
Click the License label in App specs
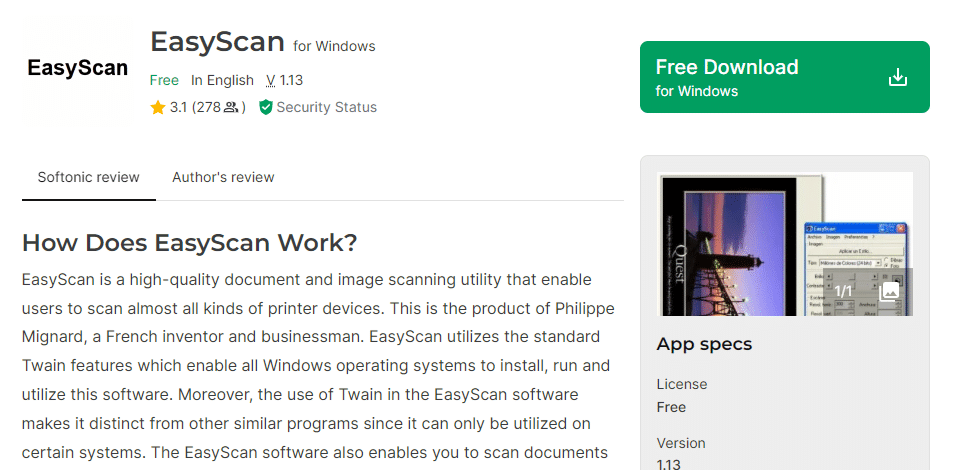pos(681,384)
